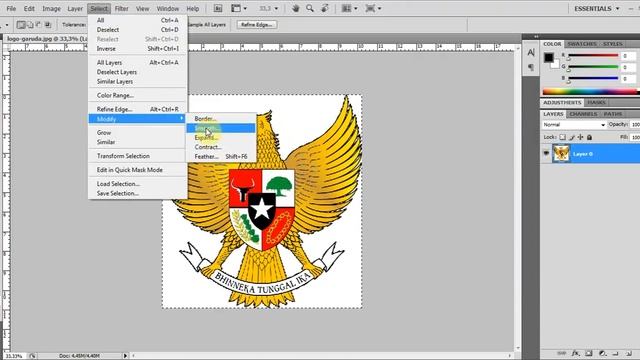Choose the Add to Selection icon

pyautogui.click(x=30, y=25)
